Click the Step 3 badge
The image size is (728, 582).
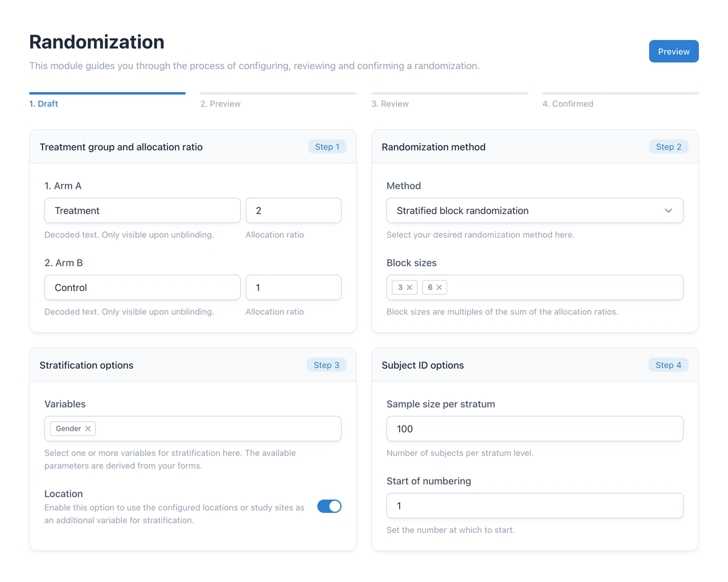point(326,364)
